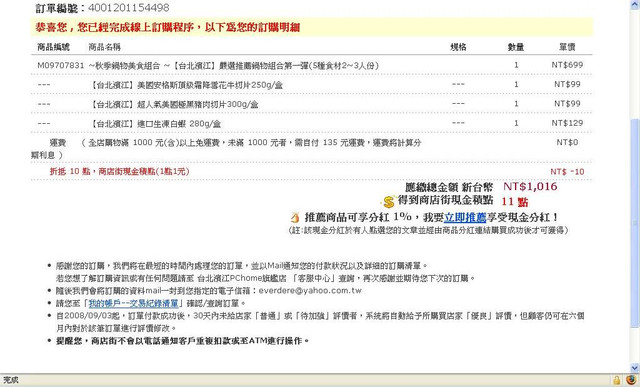The width and height of the screenshot is (640, 387).
Task: Select order number 4001201154498
Action: [129, 8]
